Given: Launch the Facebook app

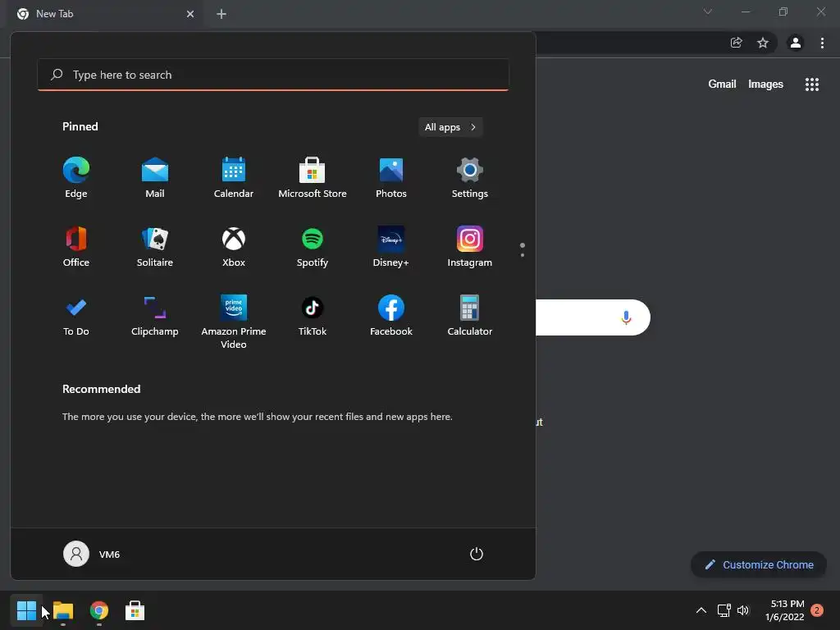Looking at the screenshot, I should (391, 316).
